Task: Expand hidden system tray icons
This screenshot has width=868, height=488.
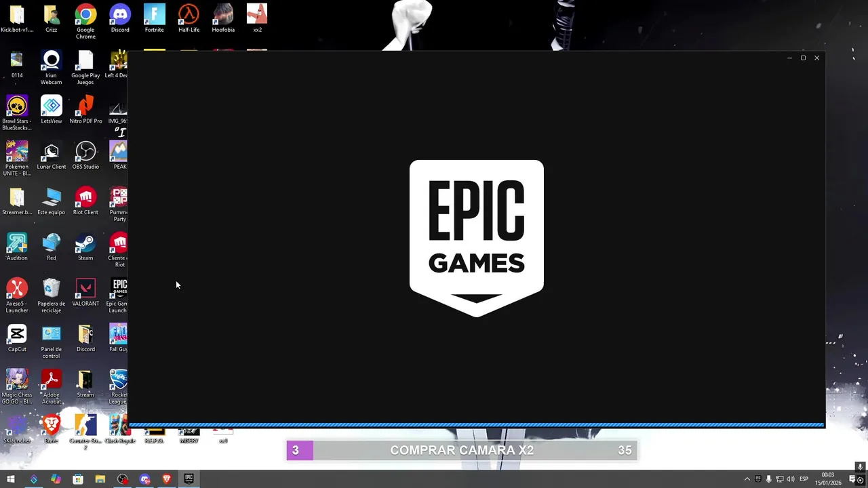Action: click(747, 479)
